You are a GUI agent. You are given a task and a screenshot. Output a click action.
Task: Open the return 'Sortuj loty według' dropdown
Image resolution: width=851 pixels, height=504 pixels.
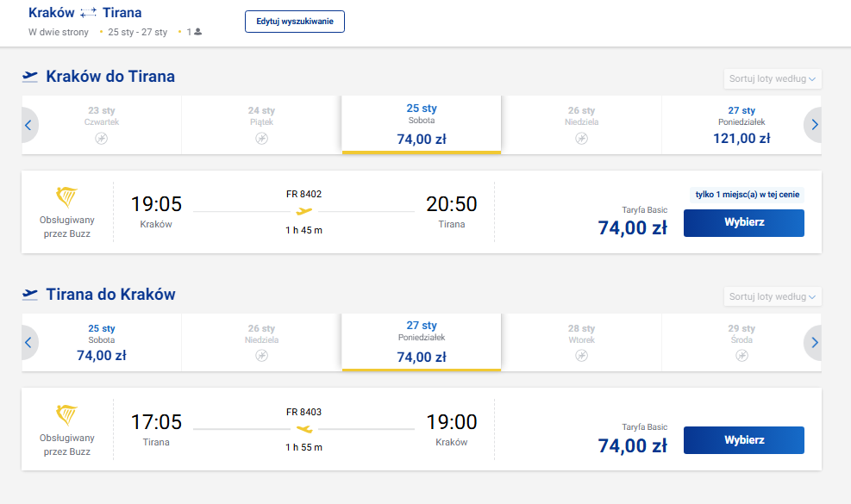tap(773, 296)
